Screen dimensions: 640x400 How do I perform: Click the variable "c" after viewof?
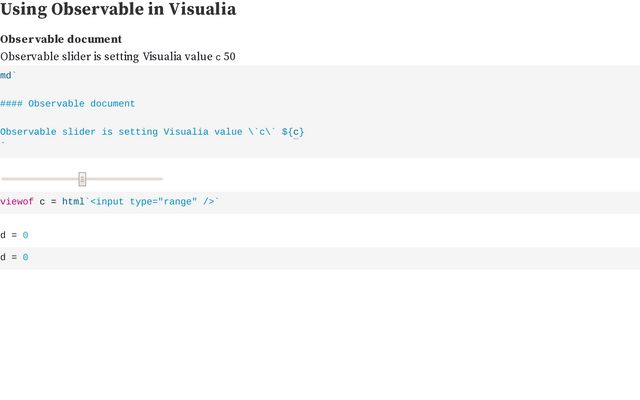(42, 202)
